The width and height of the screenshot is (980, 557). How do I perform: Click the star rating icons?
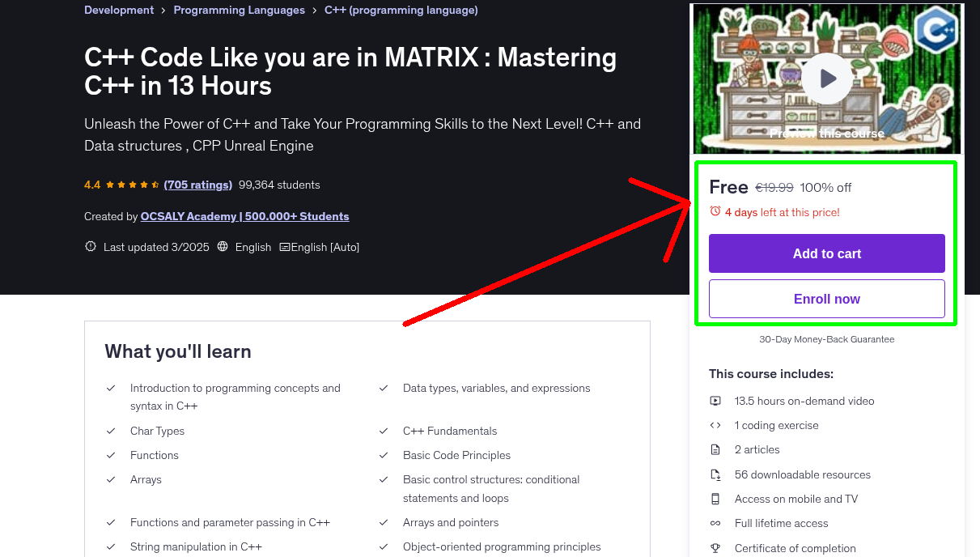[x=133, y=185]
